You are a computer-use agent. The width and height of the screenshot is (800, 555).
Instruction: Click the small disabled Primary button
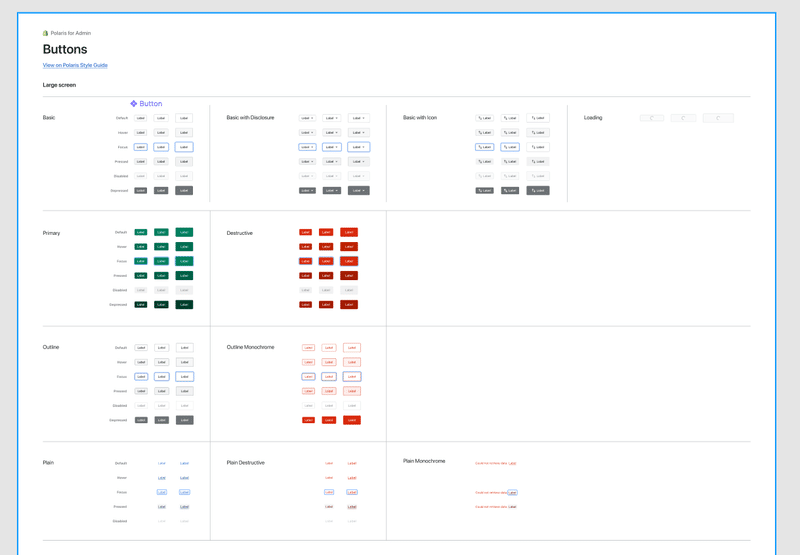point(141,290)
